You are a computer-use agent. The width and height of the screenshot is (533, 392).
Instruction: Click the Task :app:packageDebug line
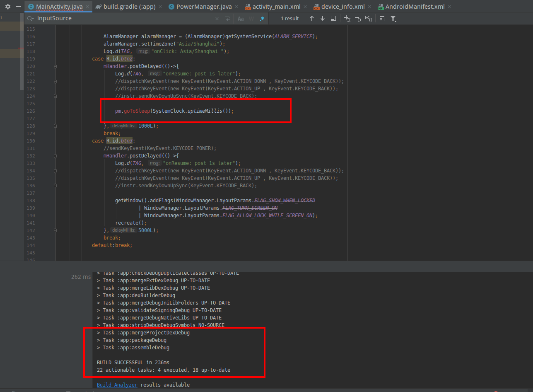point(132,340)
